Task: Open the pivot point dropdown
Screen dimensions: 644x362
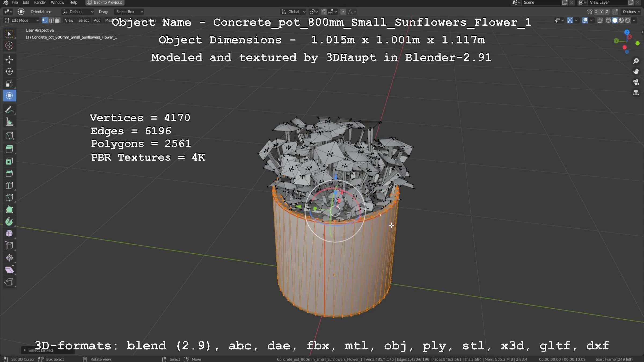Action: 314,12
